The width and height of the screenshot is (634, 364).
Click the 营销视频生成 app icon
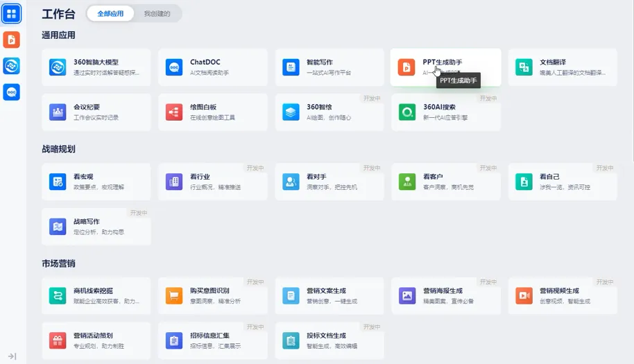[x=524, y=296]
